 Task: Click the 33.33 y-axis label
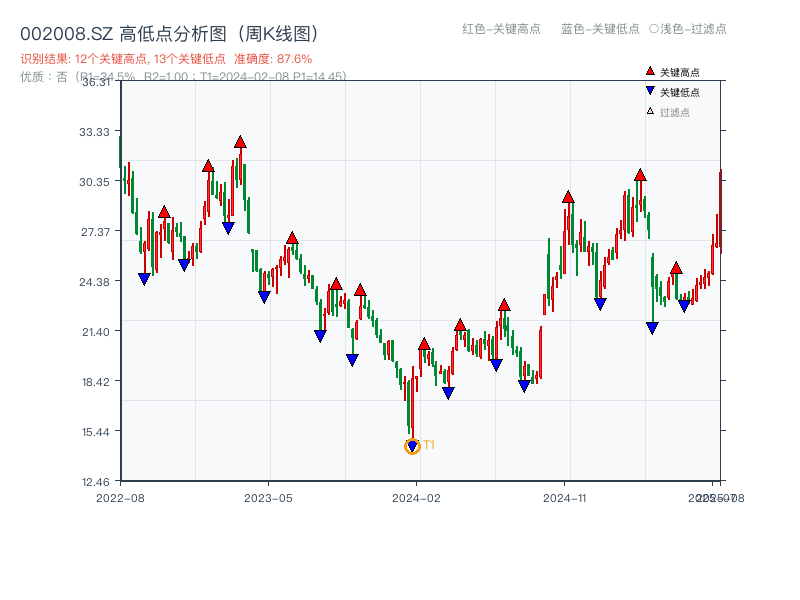pos(94,132)
